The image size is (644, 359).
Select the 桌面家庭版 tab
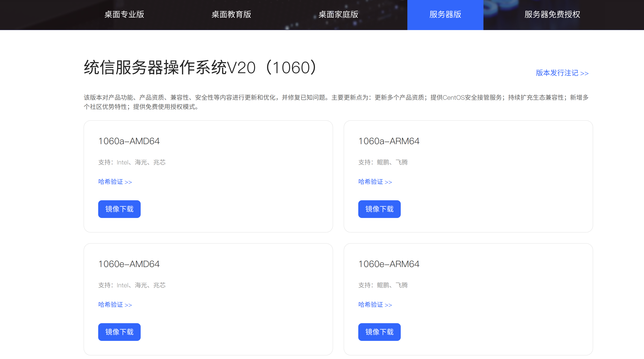(x=338, y=15)
